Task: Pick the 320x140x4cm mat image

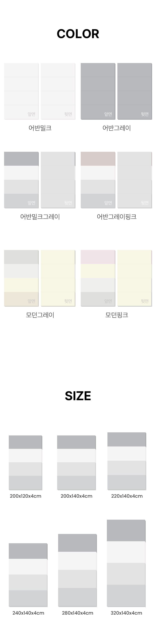Action: click(126, 563)
